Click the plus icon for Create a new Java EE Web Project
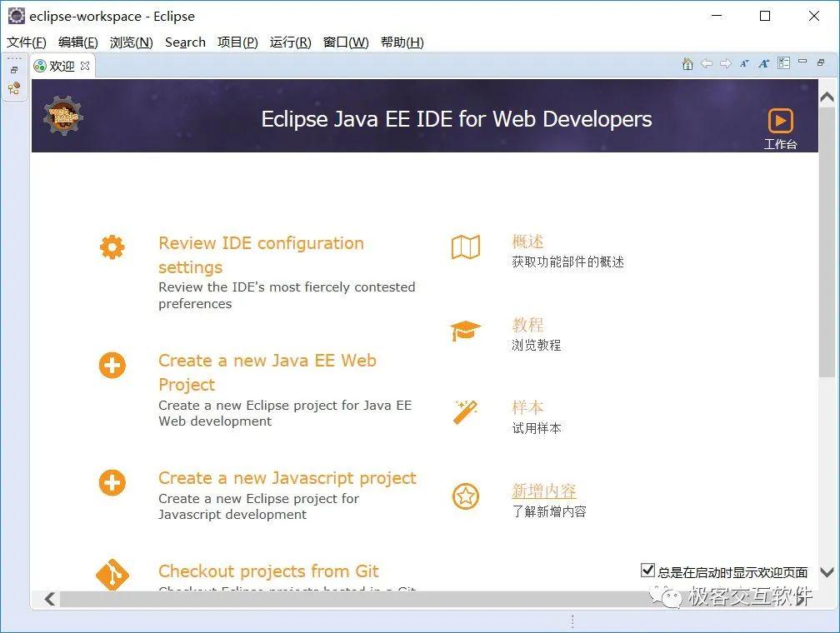 (112, 365)
